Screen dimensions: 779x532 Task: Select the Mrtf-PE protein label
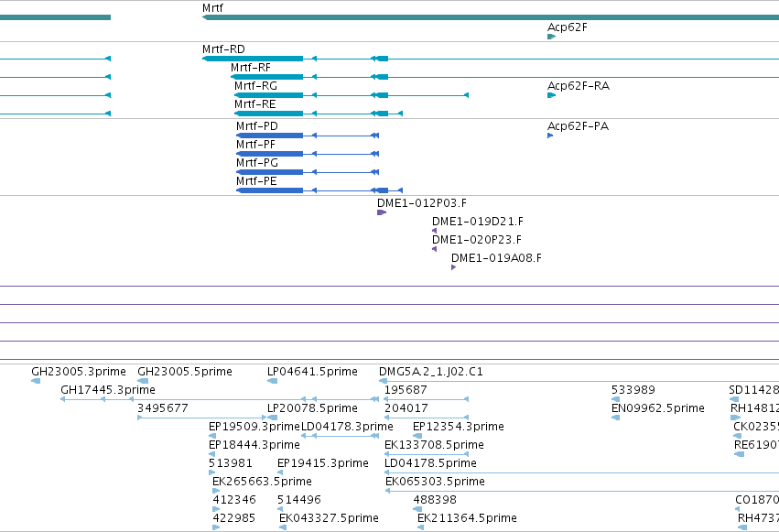pyautogui.click(x=257, y=181)
